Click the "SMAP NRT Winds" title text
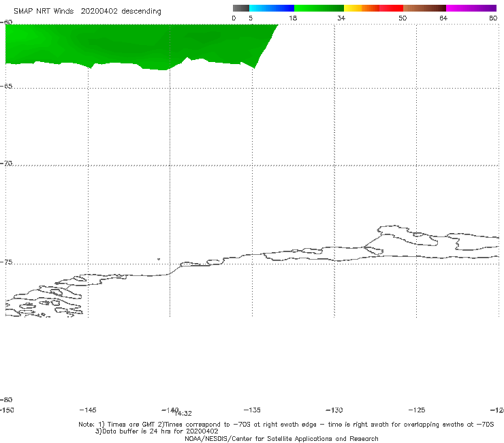This screenshot has height=443, width=504. click(44, 12)
